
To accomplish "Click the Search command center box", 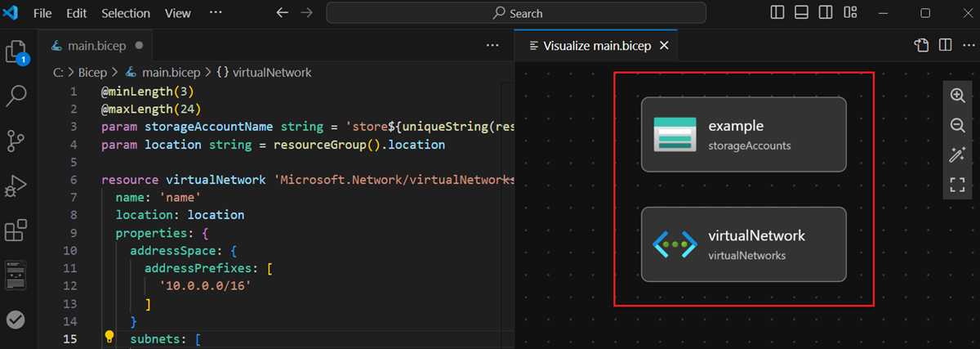I will (516, 13).
